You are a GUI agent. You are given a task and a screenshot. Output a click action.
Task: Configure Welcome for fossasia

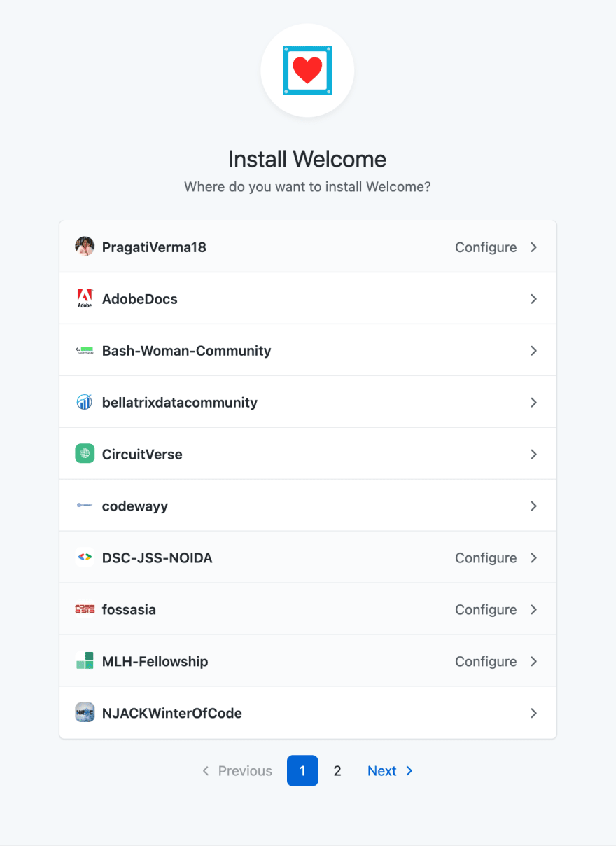[x=486, y=610]
